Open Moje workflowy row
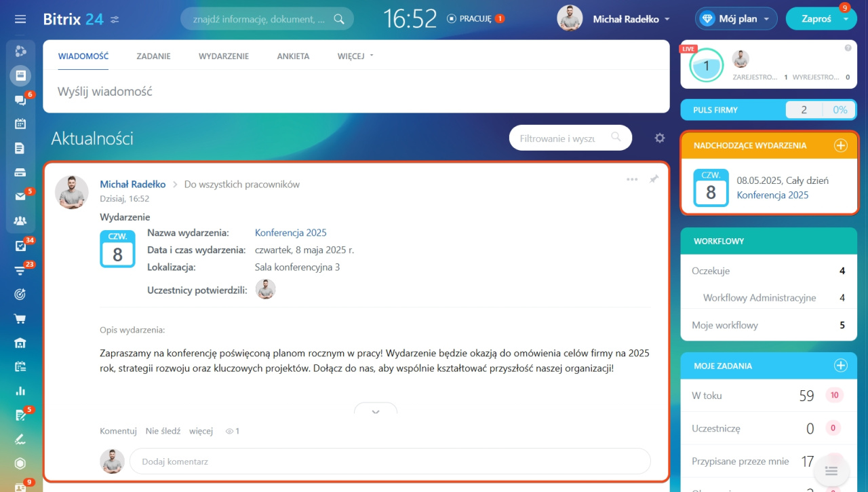868x492 pixels. click(x=768, y=325)
